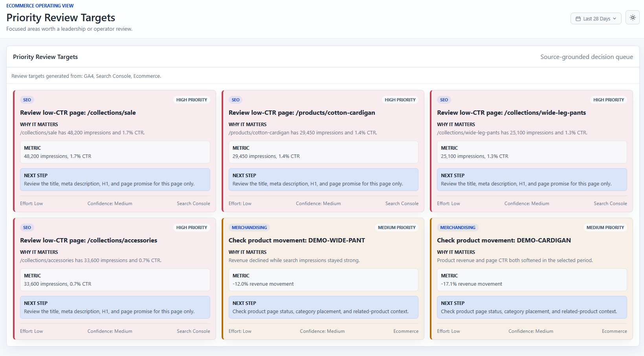The image size is (644, 356).
Task: Click the SEO tag on accessories card
Action: tap(27, 228)
